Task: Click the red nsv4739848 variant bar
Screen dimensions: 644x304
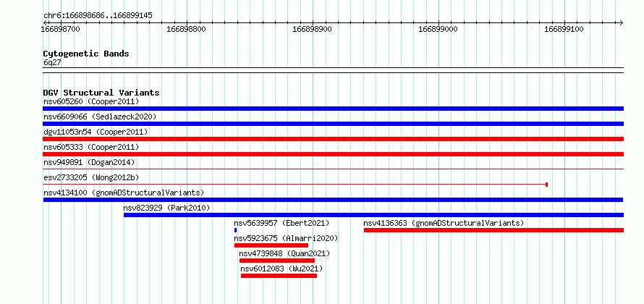Action: (x=277, y=261)
